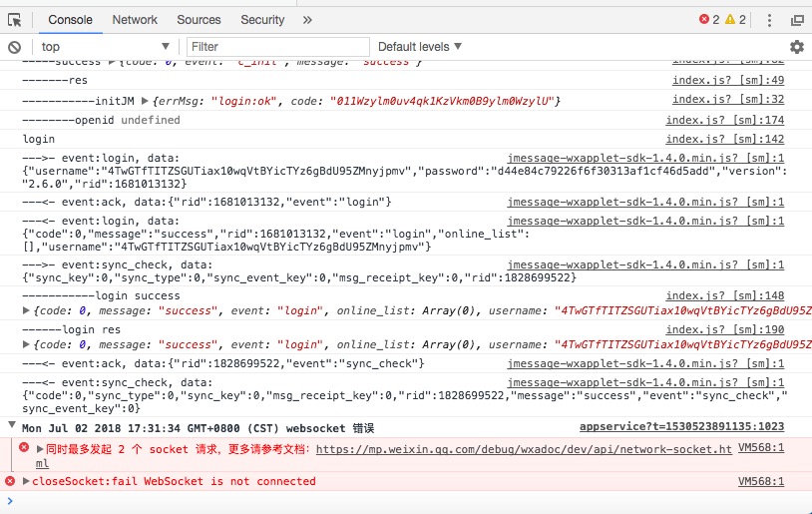Expand the socket request error details
This screenshot has height=514, width=812.
tap(40, 449)
